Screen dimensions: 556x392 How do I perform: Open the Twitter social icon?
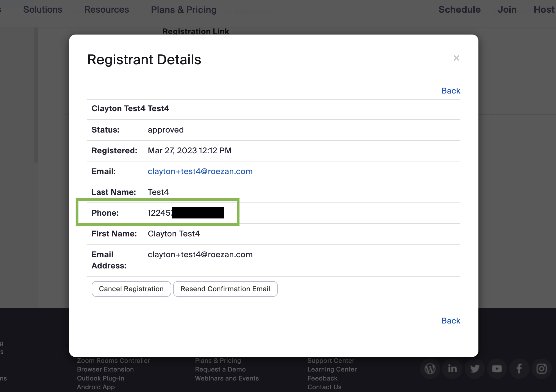pos(474,369)
